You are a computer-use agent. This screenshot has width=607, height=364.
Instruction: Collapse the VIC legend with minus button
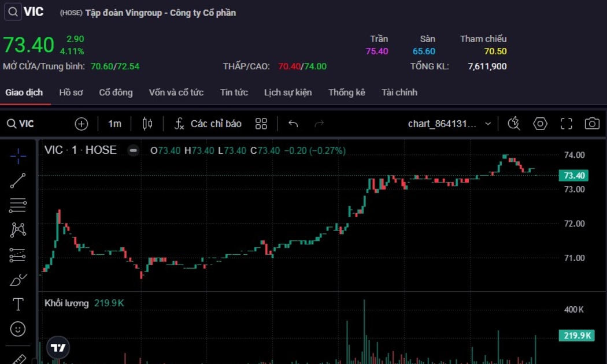(133, 150)
